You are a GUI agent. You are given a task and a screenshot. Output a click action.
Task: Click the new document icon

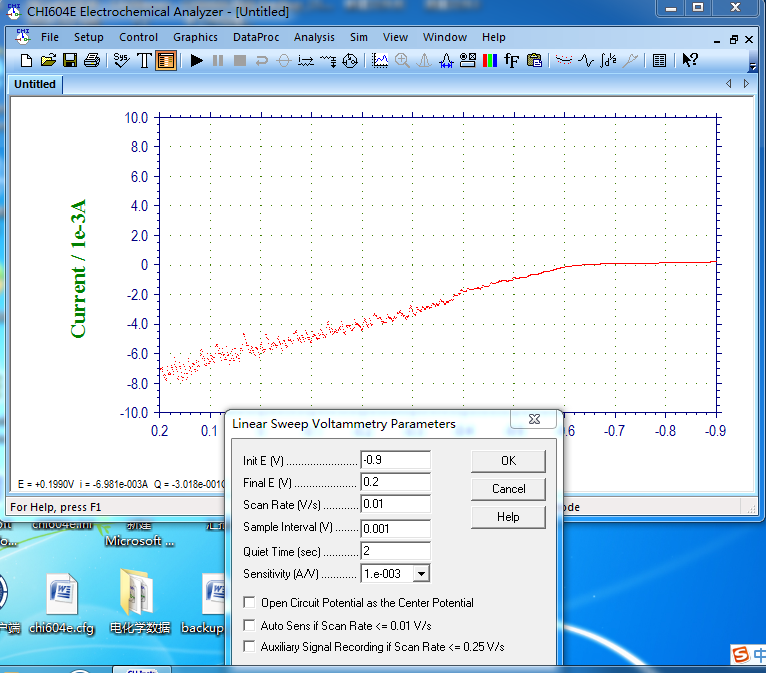tap(27, 61)
